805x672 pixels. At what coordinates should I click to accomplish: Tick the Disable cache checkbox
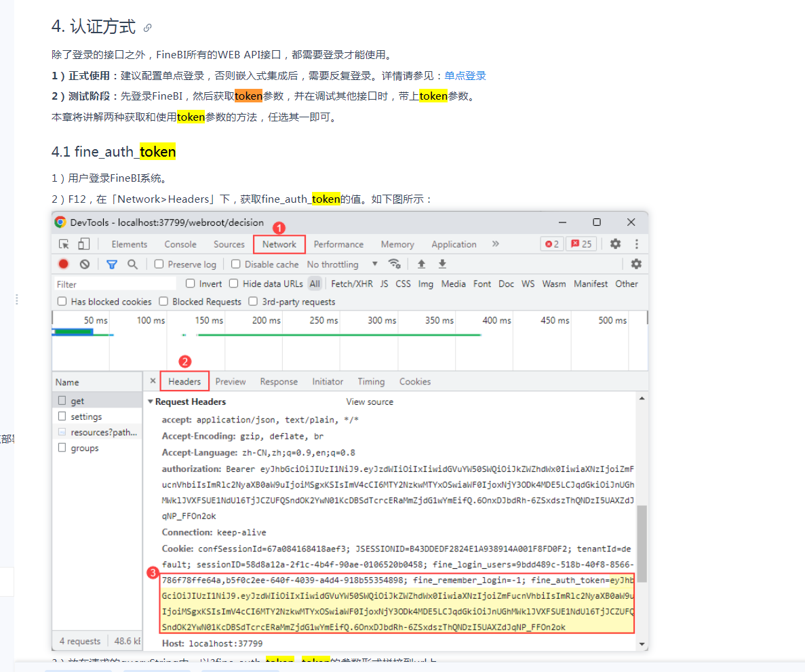[x=235, y=264]
